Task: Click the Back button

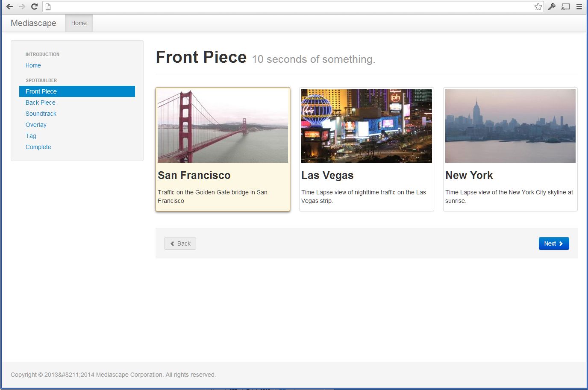Action: tap(180, 243)
